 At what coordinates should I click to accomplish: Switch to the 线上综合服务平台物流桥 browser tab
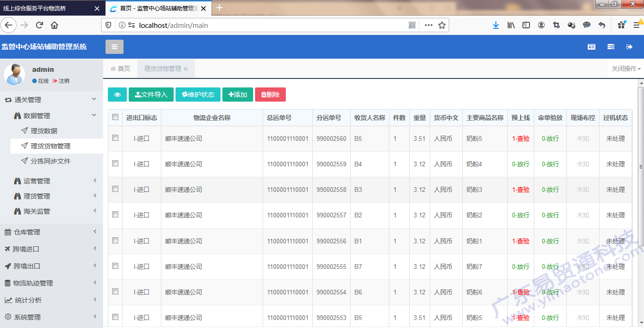point(52,9)
